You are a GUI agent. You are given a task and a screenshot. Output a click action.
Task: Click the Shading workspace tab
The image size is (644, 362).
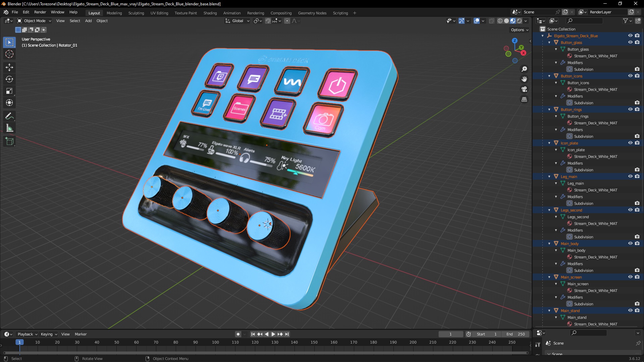click(x=210, y=12)
